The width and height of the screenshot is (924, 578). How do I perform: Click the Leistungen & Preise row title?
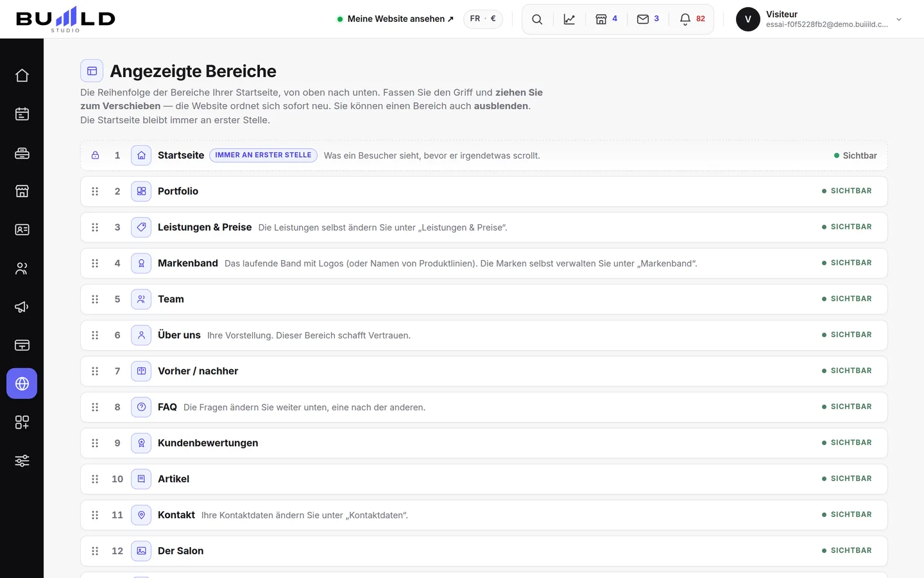(205, 227)
